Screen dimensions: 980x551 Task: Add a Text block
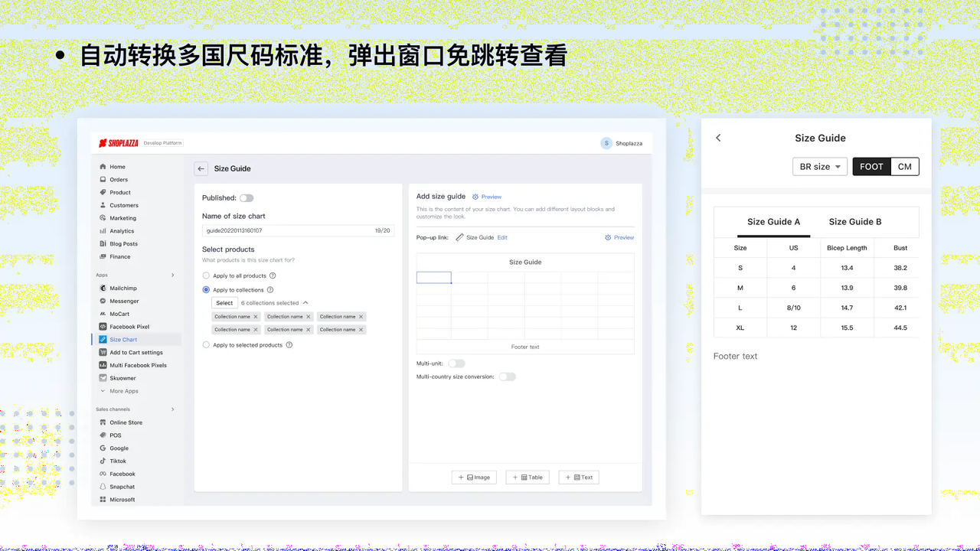579,478
